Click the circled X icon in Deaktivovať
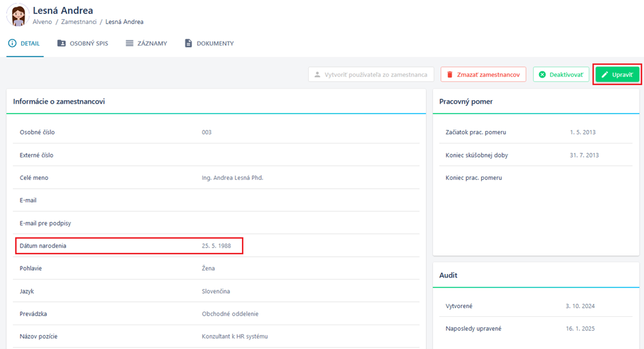The width and height of the screenshot is (644, 349). [542, 74]
